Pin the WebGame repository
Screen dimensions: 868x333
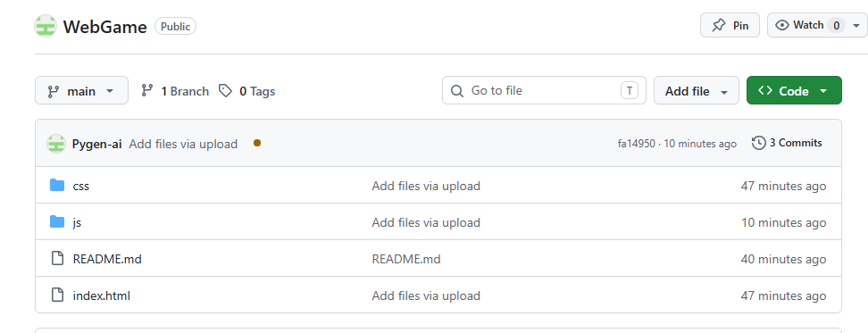tap(730, 26)
